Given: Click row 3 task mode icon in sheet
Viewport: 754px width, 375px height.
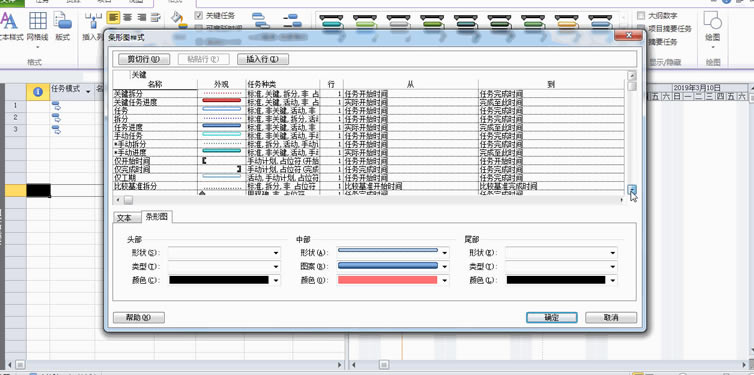Looking at the screenshot, I should [55, 129].
